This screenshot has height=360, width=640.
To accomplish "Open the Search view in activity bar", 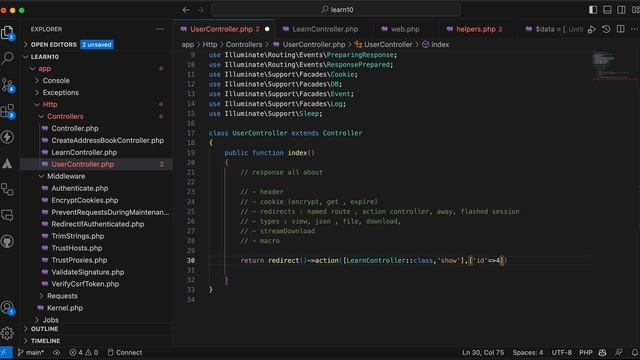I will click(7, 58).
